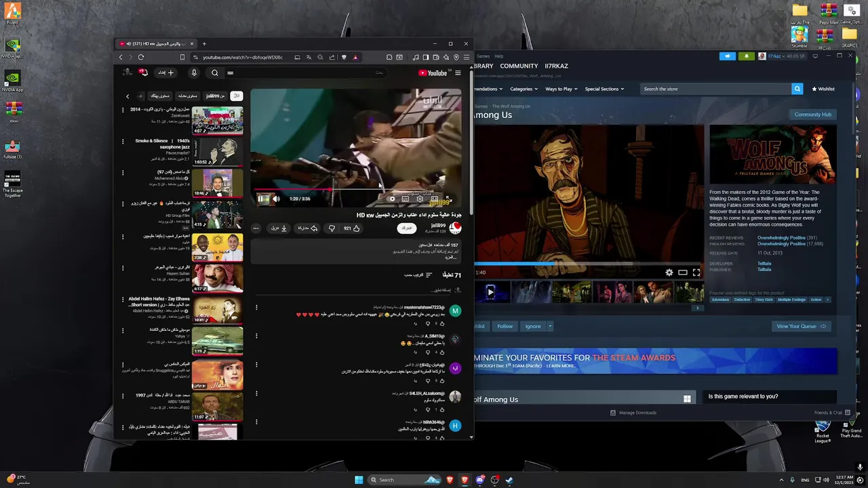Go back in the browser
This screenshot has height=488, width=868.
pyautogui.click(x=121, y=58)
